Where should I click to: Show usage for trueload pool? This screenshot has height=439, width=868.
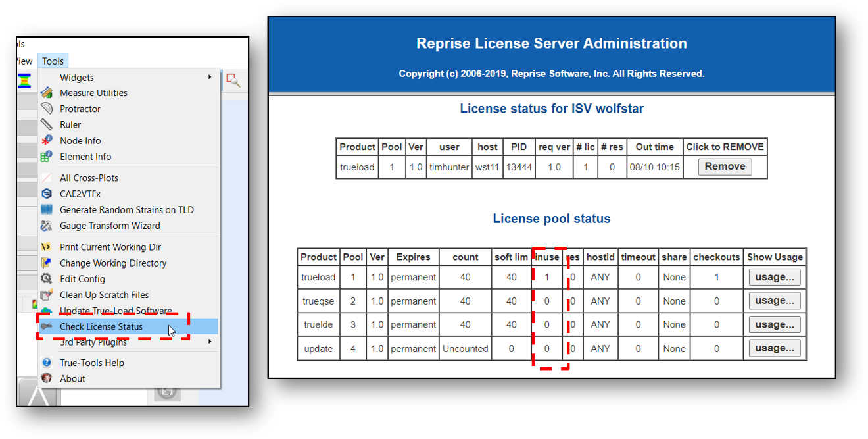click(x=775, y=277)
